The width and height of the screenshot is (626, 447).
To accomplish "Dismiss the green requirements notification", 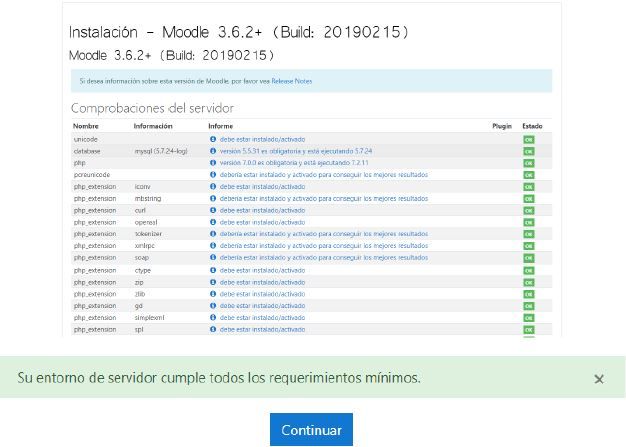I will coord(598,379).
